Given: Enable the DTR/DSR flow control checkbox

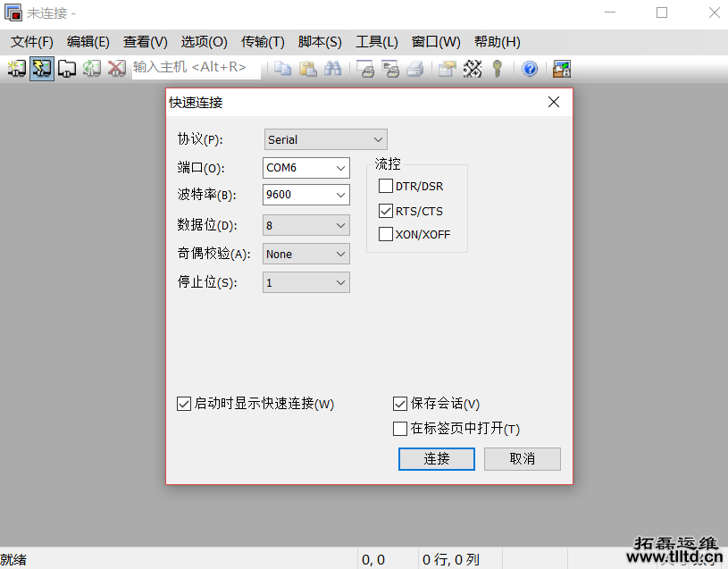Looking at the screenshot, I should 387,186.
